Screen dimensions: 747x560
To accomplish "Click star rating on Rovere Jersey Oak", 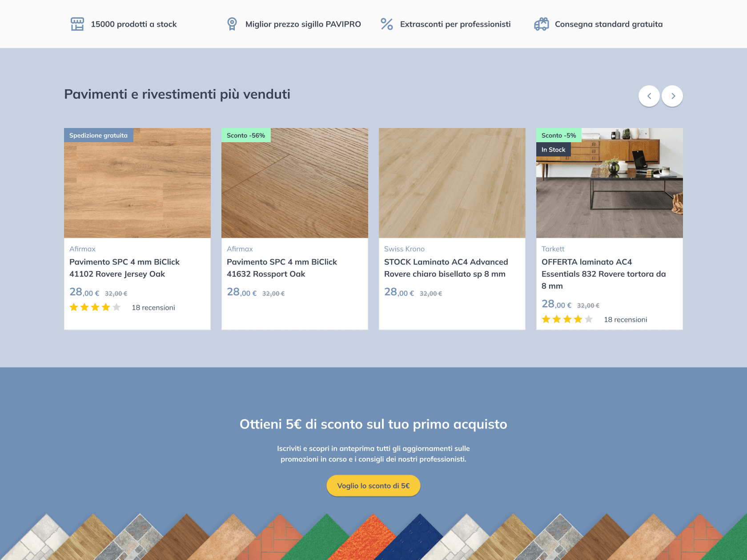I will point(95,308).
